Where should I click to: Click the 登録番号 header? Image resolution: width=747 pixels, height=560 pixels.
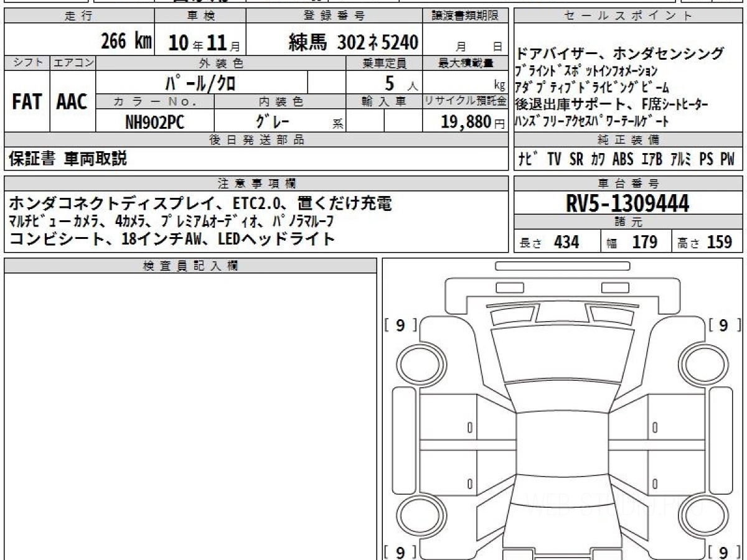[335, 16]
